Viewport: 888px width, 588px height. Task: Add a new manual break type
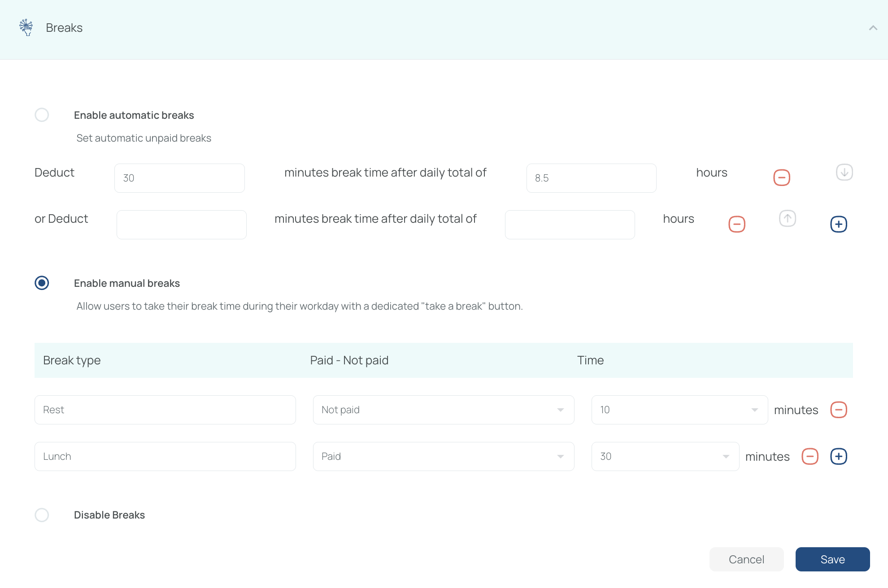point(838,456)
